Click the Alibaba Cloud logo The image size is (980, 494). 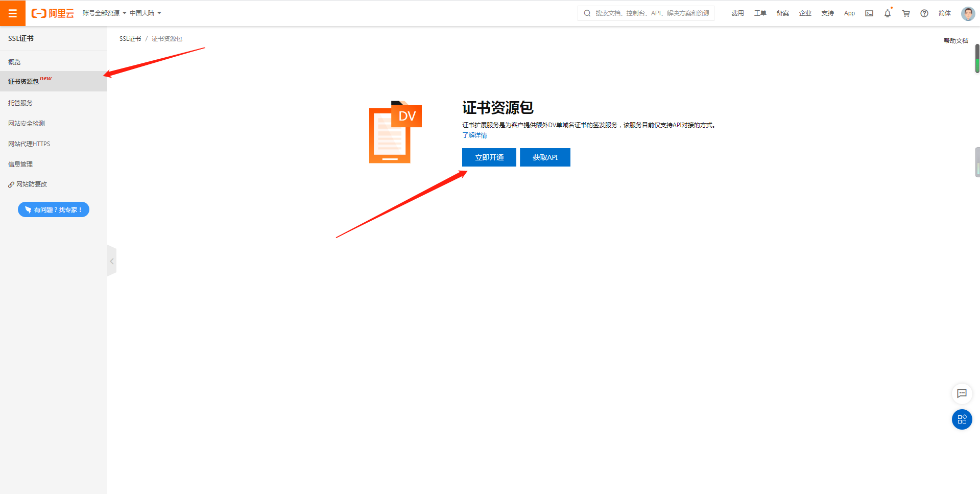[53, 13]
